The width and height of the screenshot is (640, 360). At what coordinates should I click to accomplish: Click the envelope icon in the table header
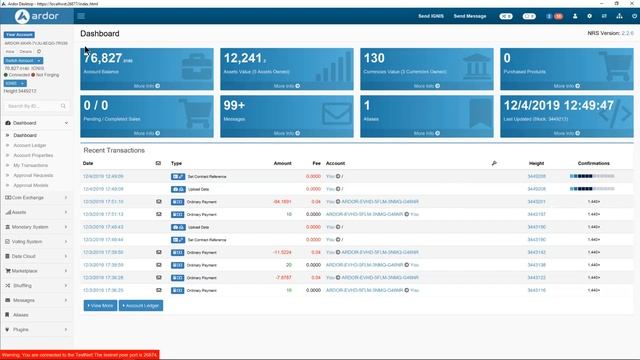pos(158,163)
